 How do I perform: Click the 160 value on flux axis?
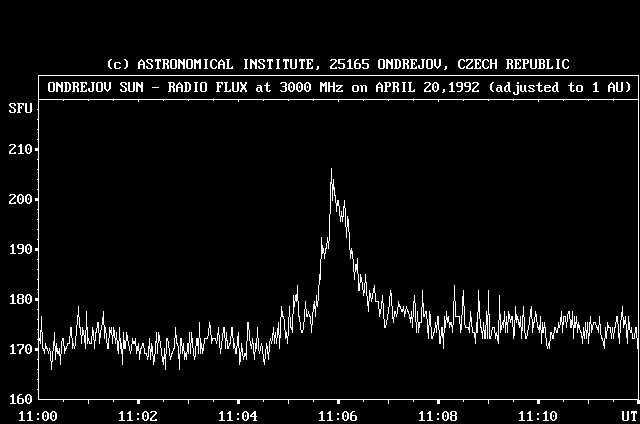(x=20, y=399)
